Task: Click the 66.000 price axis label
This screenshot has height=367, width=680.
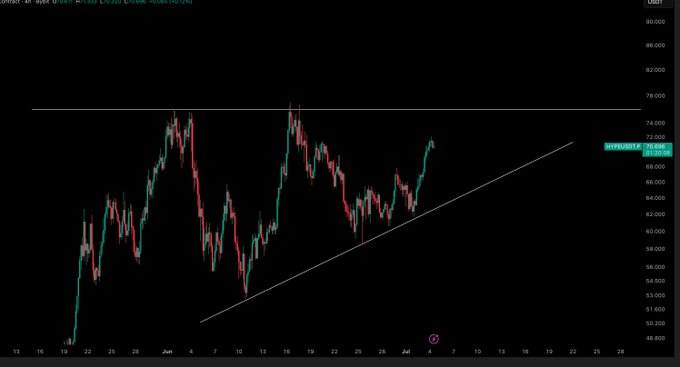Action: [655, 182]
